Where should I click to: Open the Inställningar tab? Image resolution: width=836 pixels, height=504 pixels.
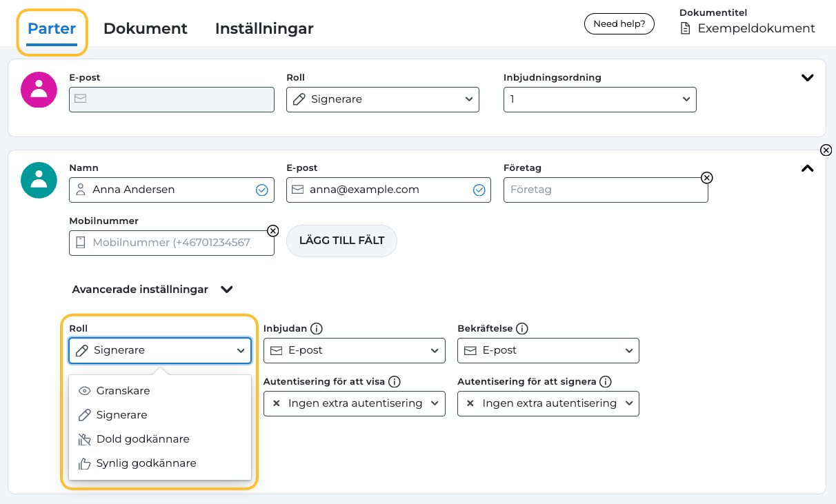tap(264, 29)
